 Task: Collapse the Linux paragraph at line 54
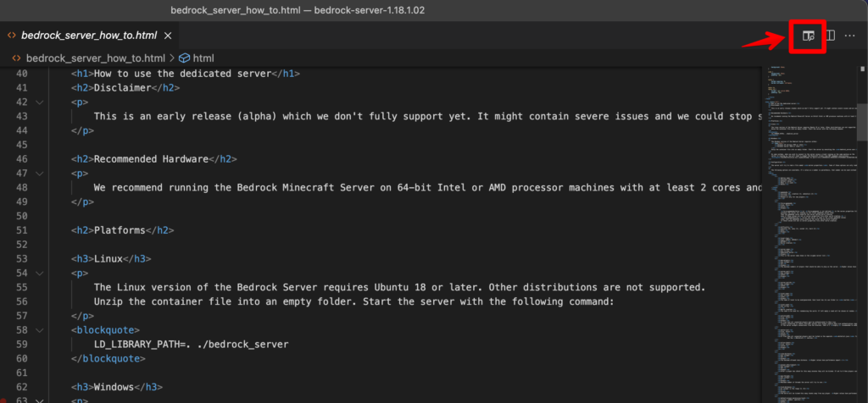click(x=39, y=273)
